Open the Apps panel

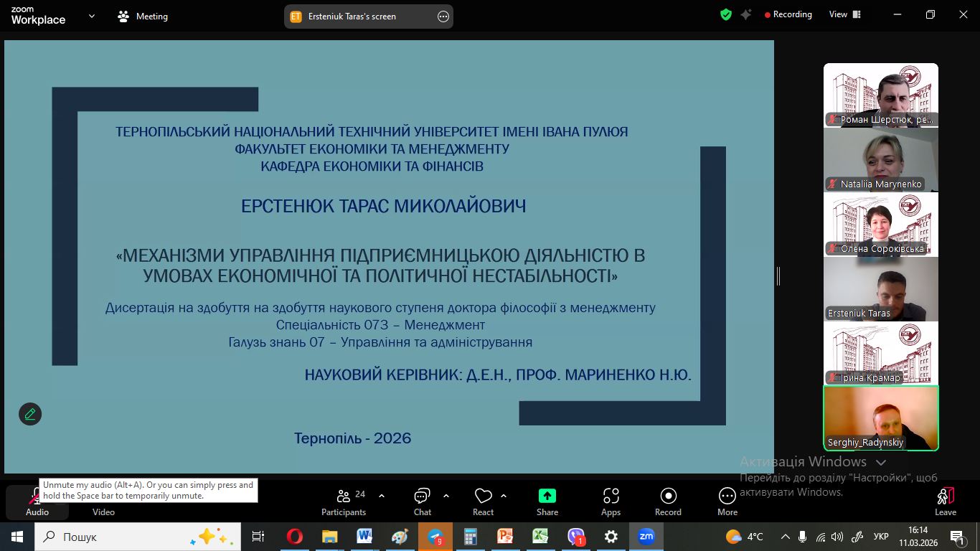611,501
